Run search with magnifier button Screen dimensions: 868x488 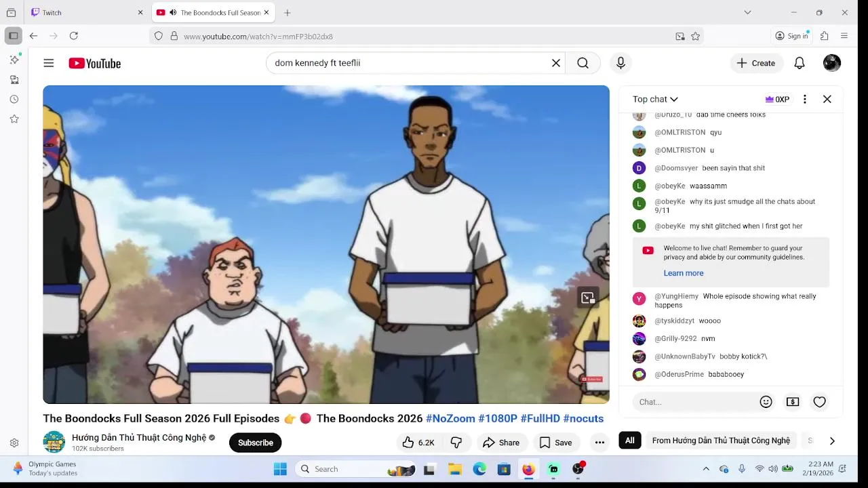click(583, 63)
